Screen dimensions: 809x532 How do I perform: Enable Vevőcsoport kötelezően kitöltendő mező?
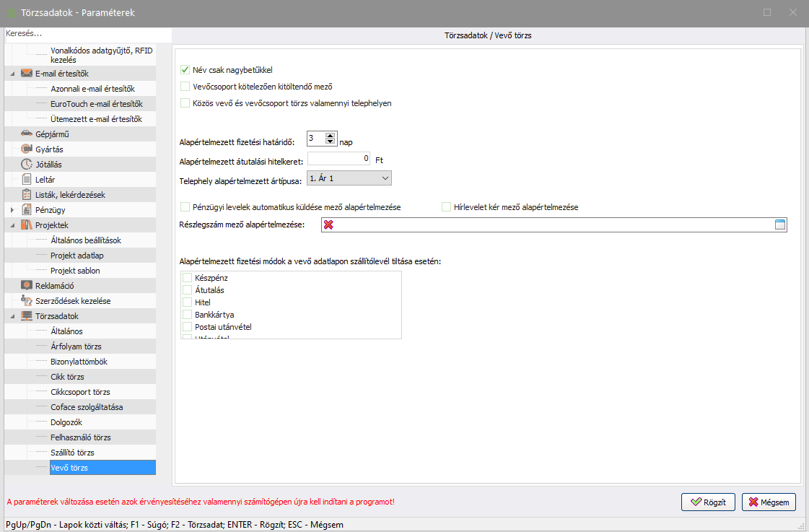pos(185,87)
